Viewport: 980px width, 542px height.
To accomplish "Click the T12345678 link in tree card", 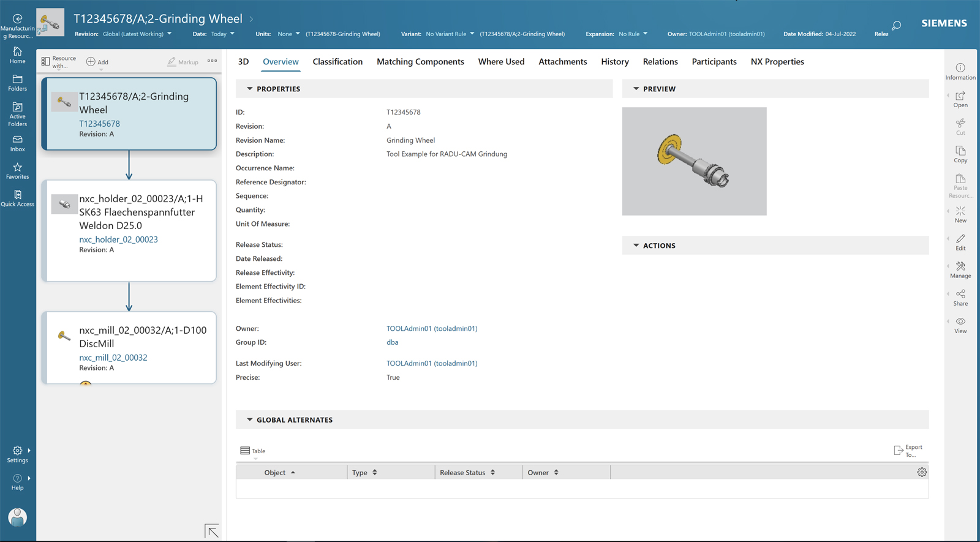I will 99,124.
